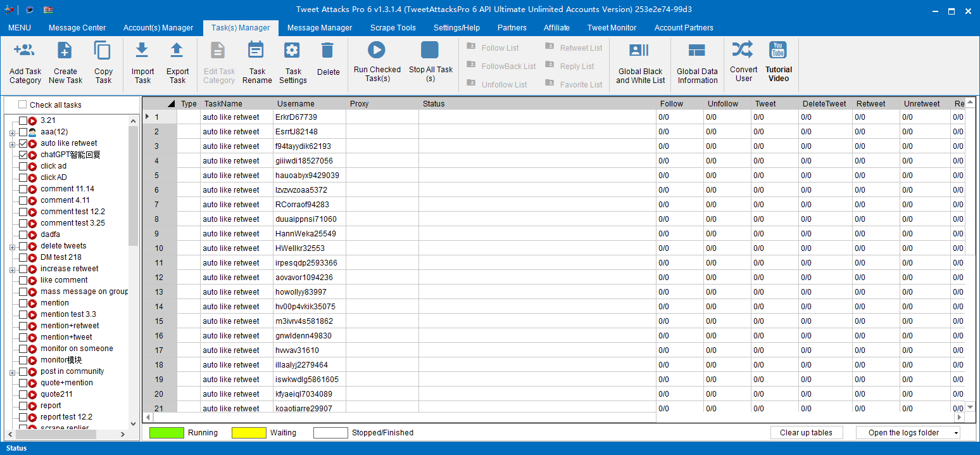
Task: Expand the 'aaa(12)' tree node
Action: pyautogui.click(x=12, y=132)
